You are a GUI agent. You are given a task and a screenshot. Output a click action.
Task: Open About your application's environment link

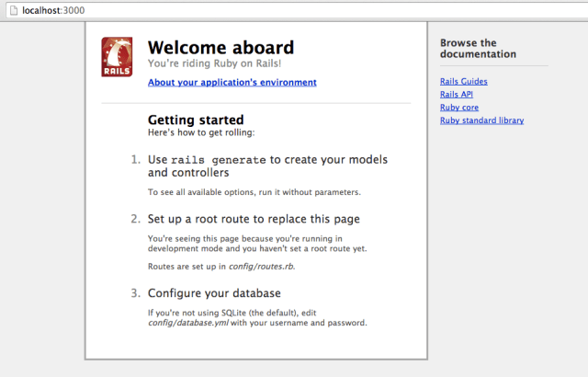pos(232,82)
